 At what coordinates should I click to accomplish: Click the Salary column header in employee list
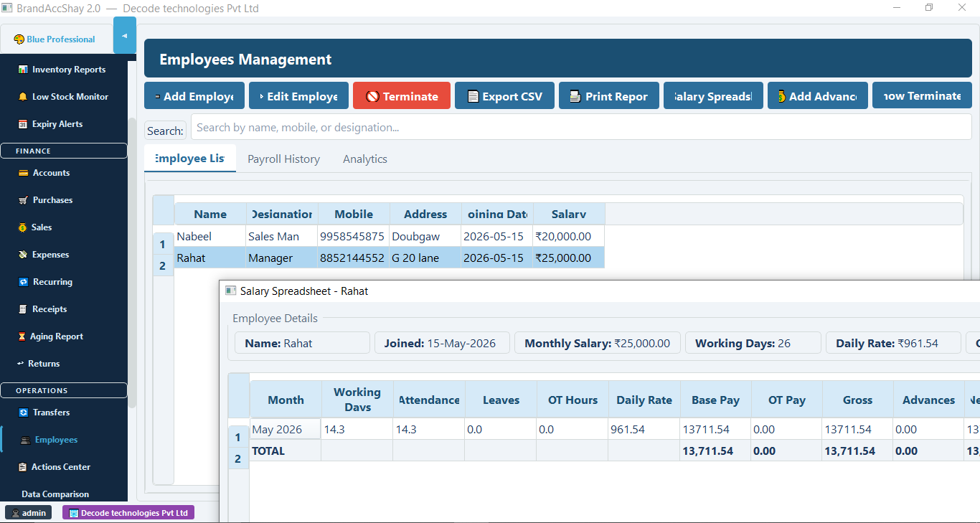[x=569, y=214]
